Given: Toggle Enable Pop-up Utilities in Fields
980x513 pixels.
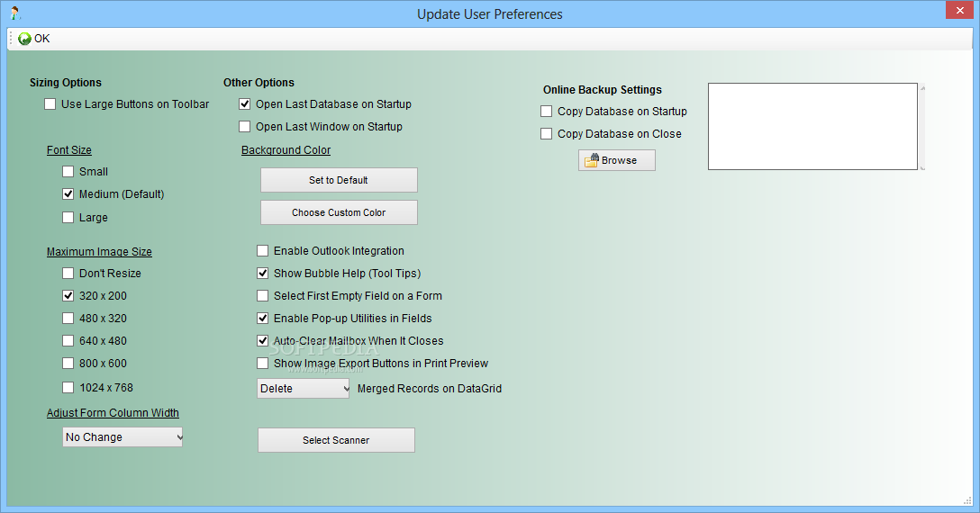Looking at the screenshot, I should [262, 318].
